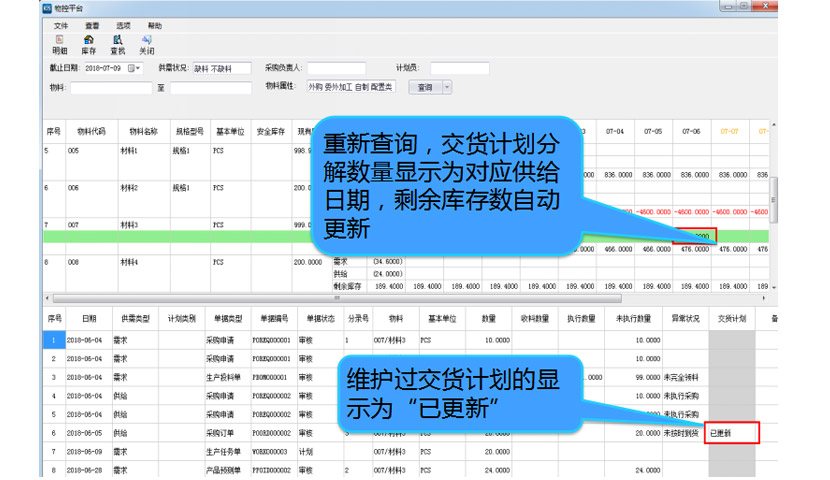Screen dimensions: 830x480
Task: Click the 计划员 input field
Action: coord(459,69)
